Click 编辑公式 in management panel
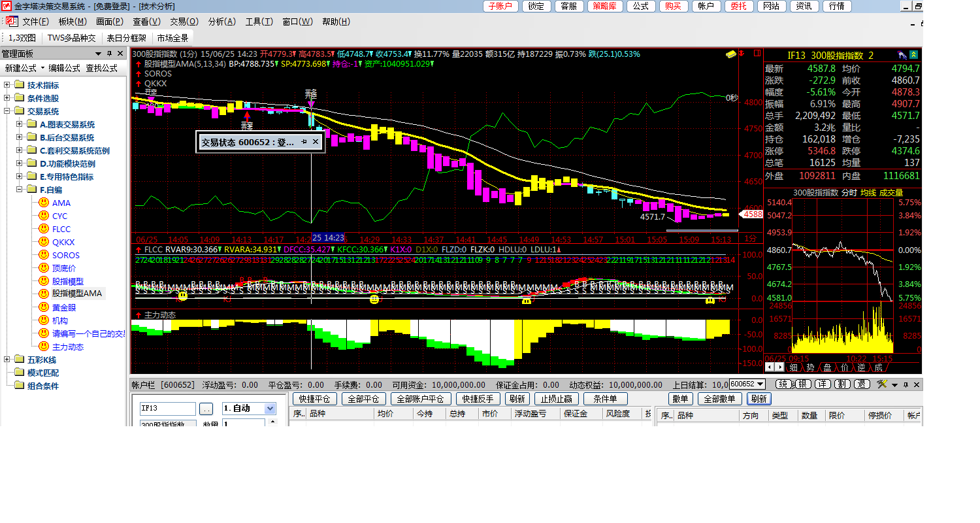980x523 pixels. click(x=64, y=67)
